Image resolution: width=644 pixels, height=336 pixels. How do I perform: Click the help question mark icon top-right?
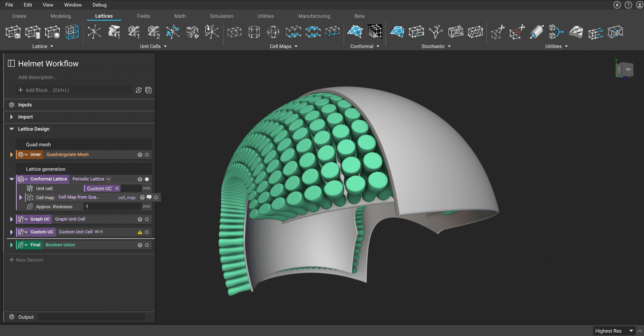[x=628, y=5]
